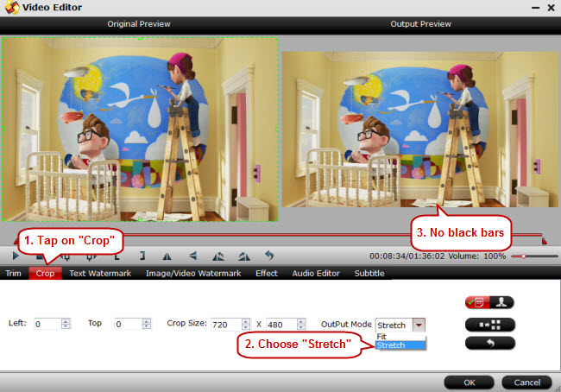
Task: Click the Left offset stepper arrows
Action: tap(66, 324)
